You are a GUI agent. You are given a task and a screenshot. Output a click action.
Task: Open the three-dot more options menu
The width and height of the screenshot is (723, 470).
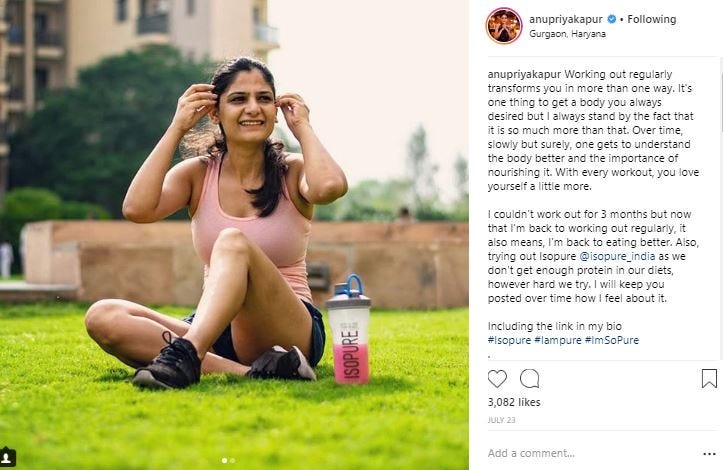point(709,454)
